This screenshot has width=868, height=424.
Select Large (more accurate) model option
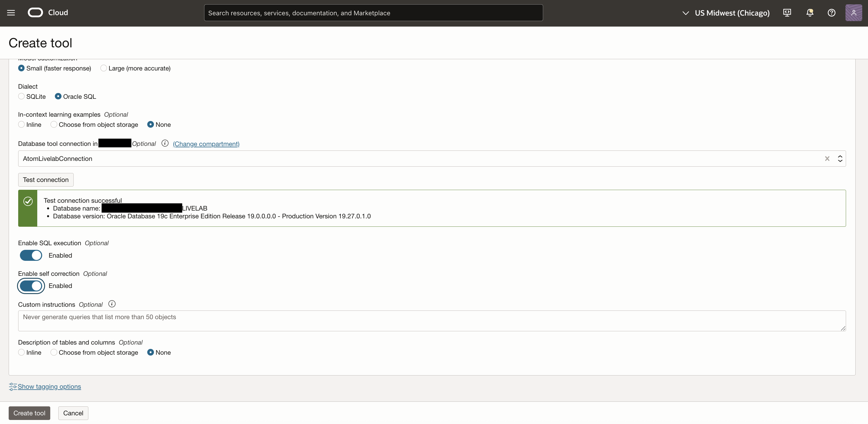click(103, 68)
